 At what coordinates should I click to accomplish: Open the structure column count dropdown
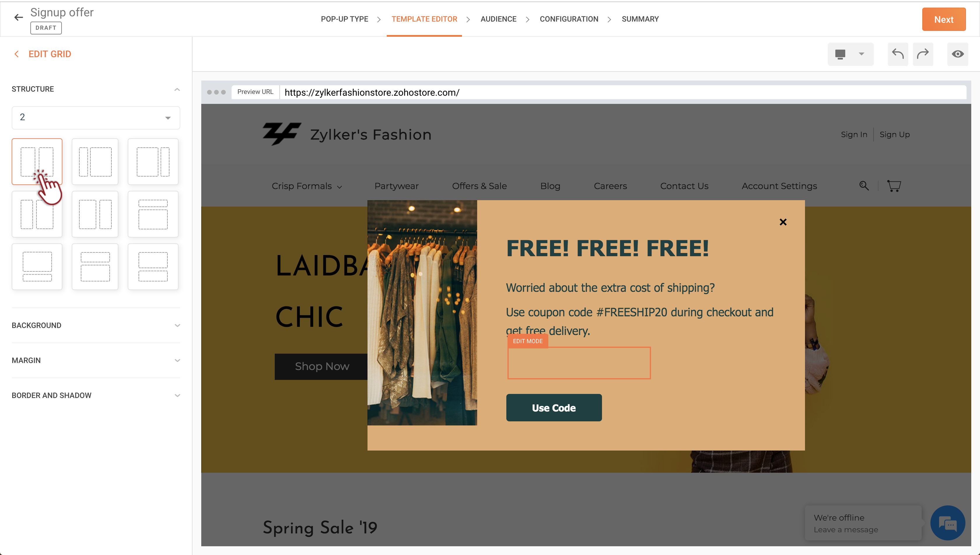(x=96, y=117)
